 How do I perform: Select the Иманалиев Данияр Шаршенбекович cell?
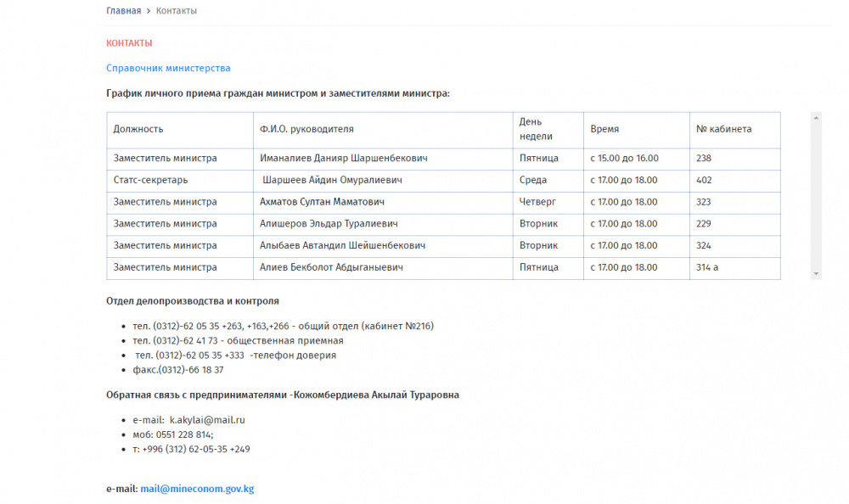click(343, 159)
